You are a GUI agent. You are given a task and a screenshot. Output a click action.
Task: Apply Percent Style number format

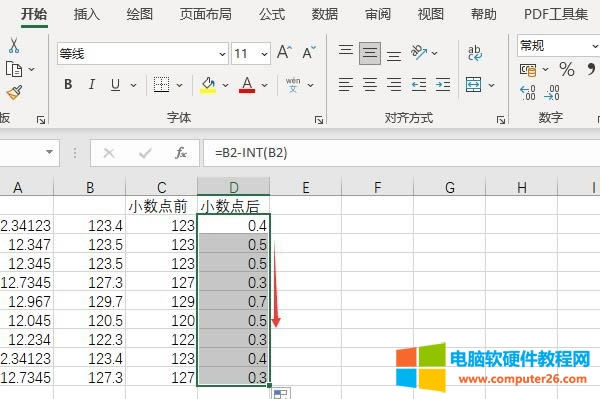coord(567,69)
